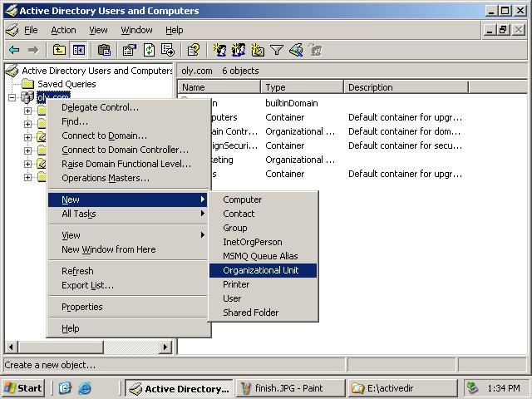Choose Operations Masters... entry

128,178
